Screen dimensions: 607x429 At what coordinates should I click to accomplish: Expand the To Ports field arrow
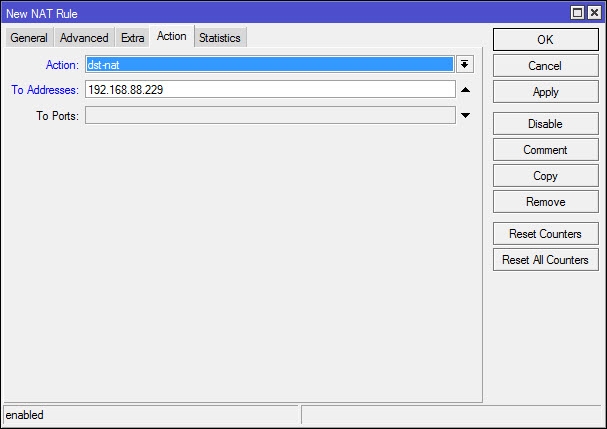[x=465, y=115]
